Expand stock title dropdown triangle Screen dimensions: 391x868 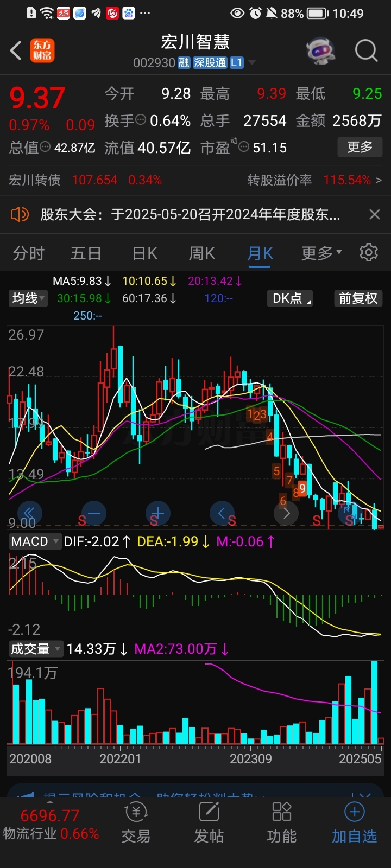coord(252,63)
